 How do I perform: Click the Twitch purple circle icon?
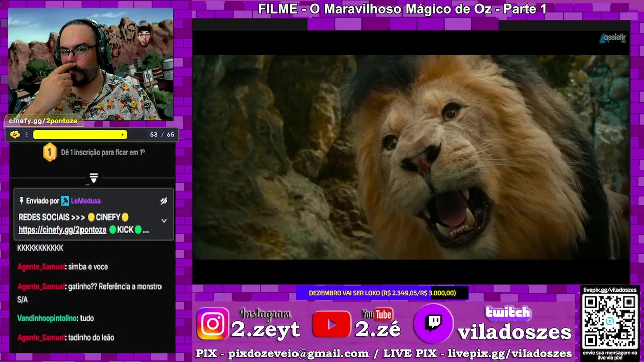[433, 324]
